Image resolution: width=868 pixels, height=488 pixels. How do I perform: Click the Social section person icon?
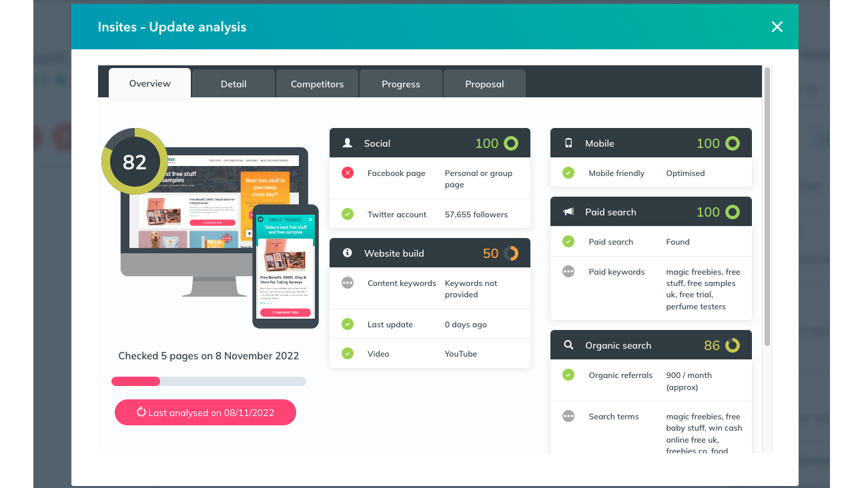(347, 143)
